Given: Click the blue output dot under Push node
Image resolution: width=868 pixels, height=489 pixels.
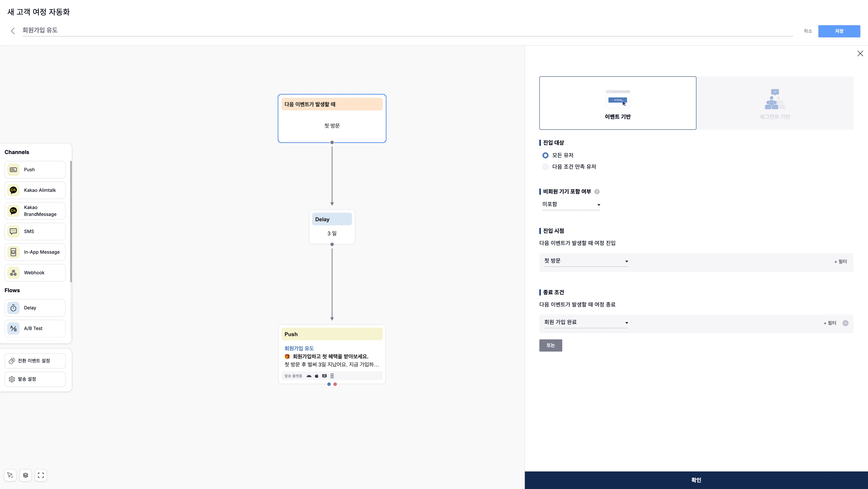Looking at the screenshot, I should pyautogui.click(x=329, y=384).
